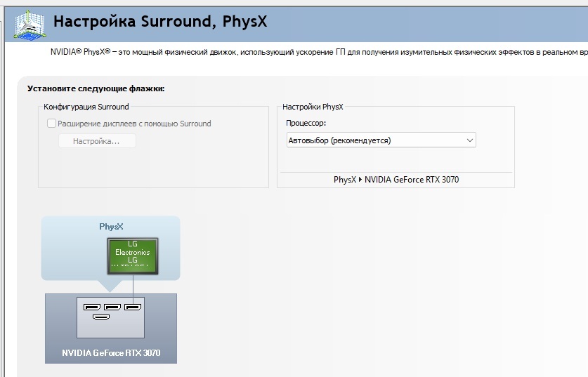This screenshot has height=377, width=588.
Task: Click the Установите следующие флажки heading
Action: coord(96,89)
